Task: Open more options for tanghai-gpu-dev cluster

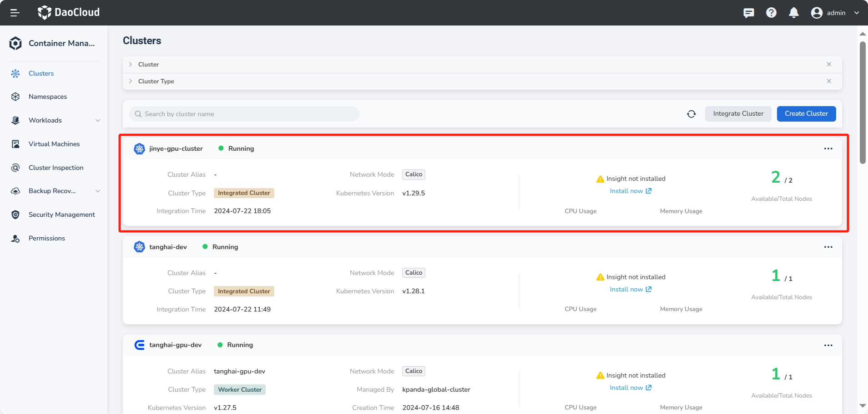Action: point(828,345)
